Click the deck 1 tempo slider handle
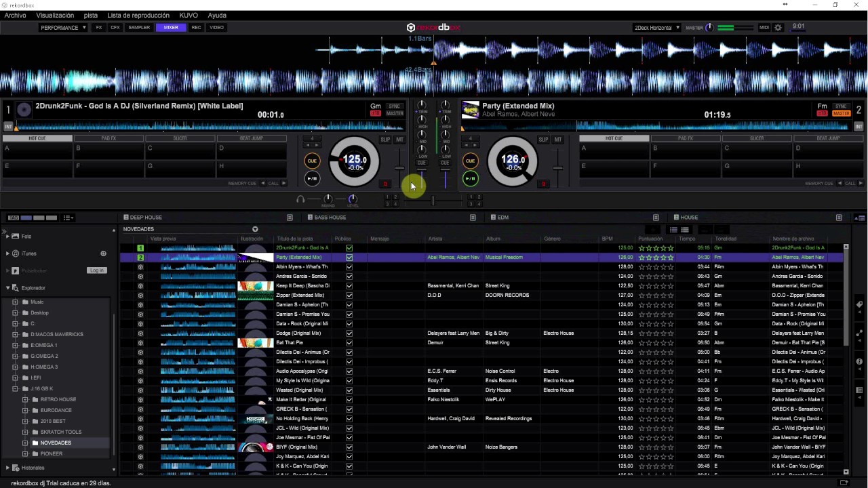Image resolution: width=868 pixels, height=488 pixels. [399, 168]
